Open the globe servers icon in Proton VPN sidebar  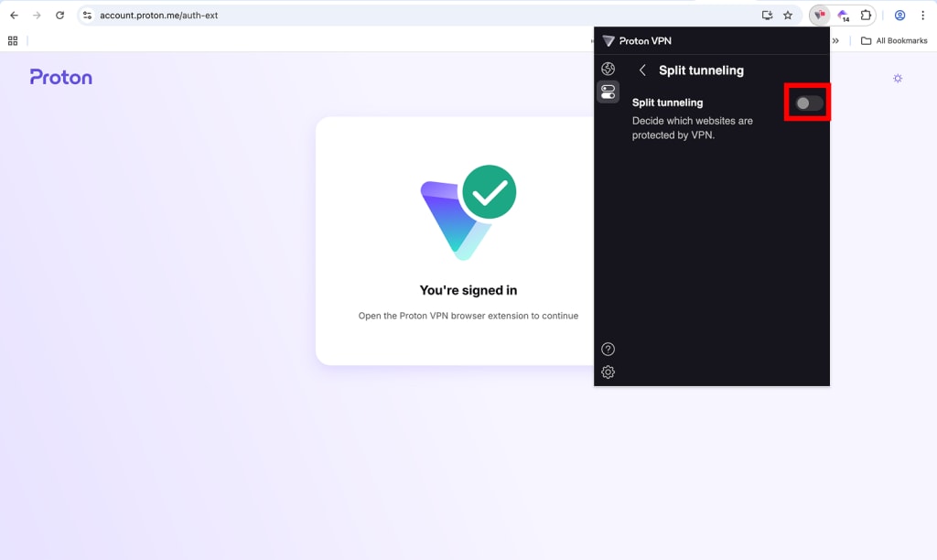tap(608, 69)
